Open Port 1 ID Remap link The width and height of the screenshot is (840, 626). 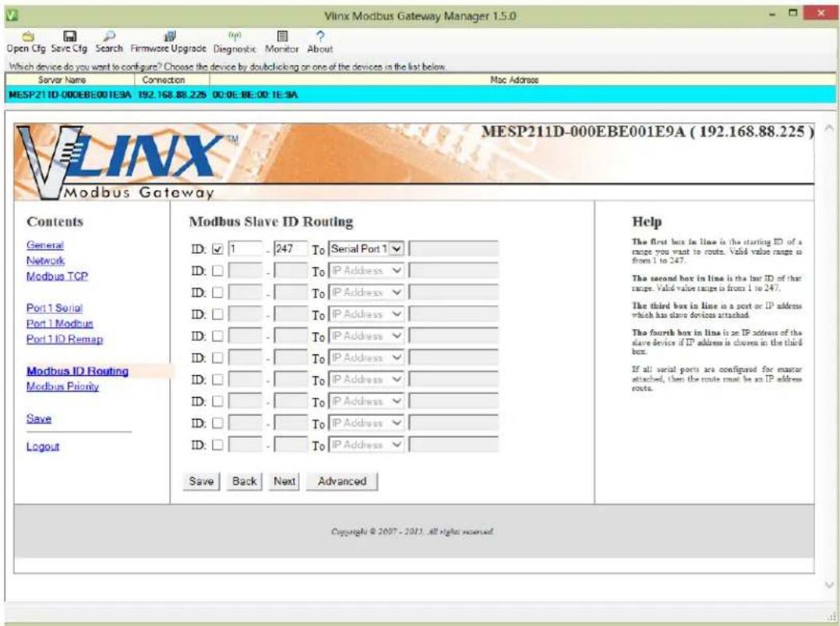click(65, 339)
